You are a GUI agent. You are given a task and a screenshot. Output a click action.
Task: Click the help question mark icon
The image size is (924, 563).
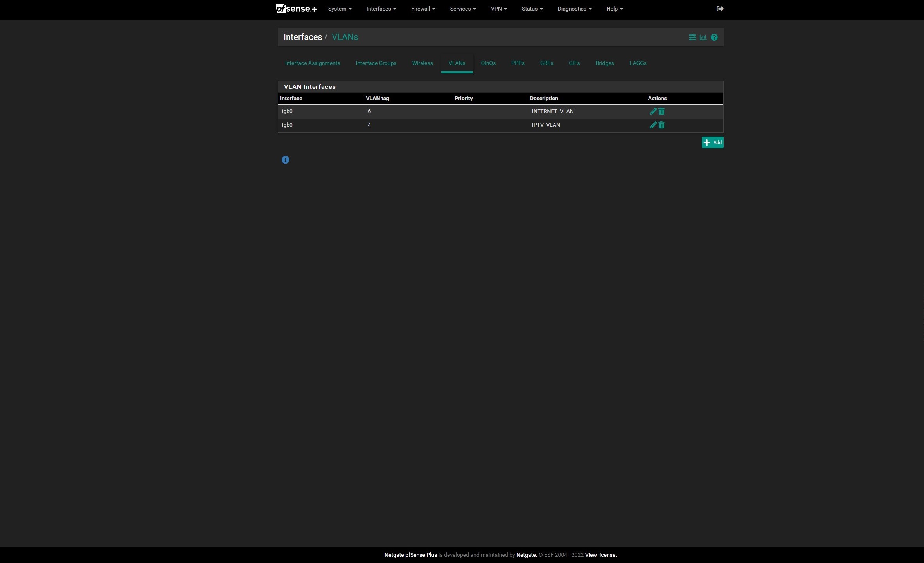(714, 38)
